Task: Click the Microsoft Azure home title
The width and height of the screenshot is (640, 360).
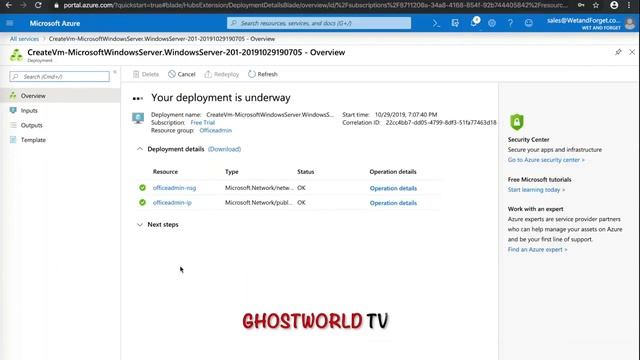Action: coord(55,23)
